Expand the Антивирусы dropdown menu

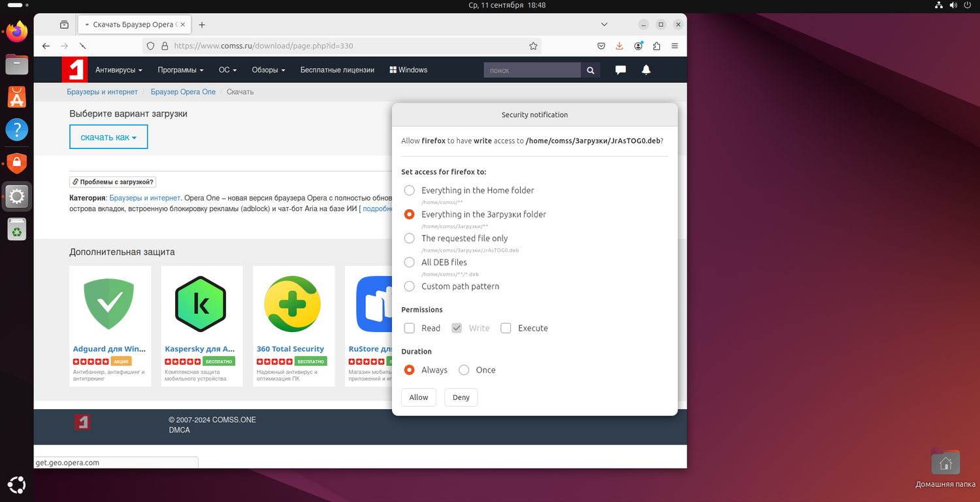click(x=120, y=70)
